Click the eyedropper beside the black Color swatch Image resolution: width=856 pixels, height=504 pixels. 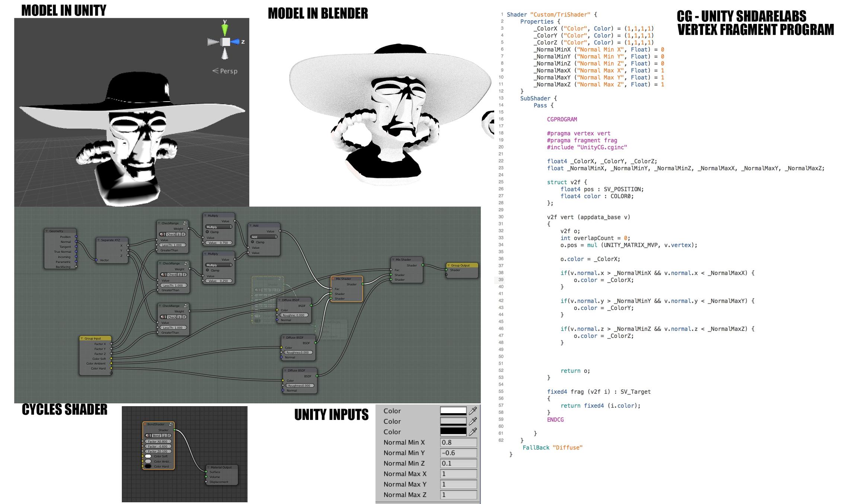coord(473,431)
